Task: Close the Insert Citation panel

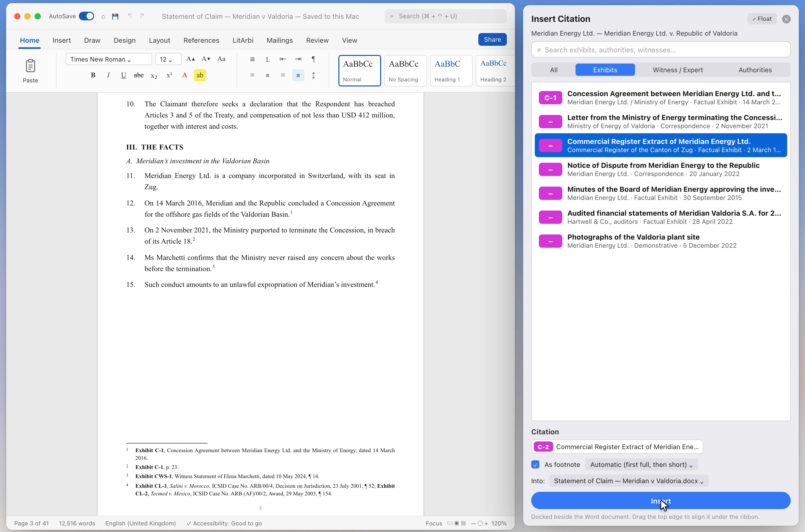Action: click(x=786, y=19)
